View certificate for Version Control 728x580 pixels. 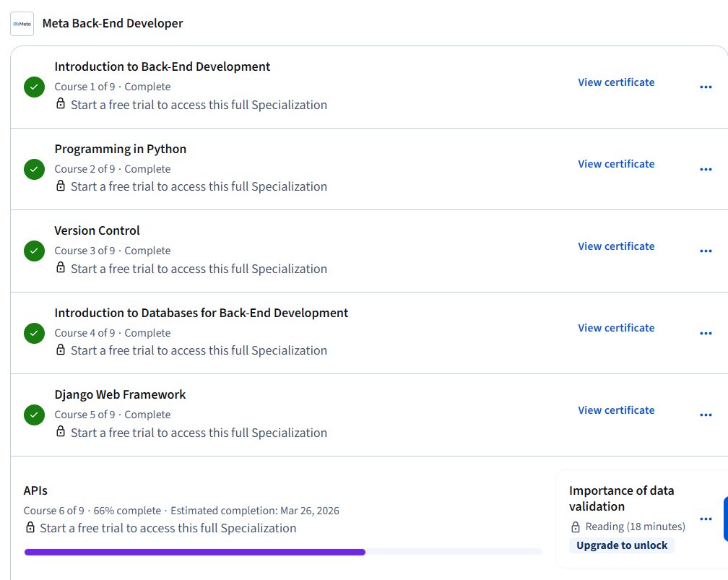tap(616, 246)
